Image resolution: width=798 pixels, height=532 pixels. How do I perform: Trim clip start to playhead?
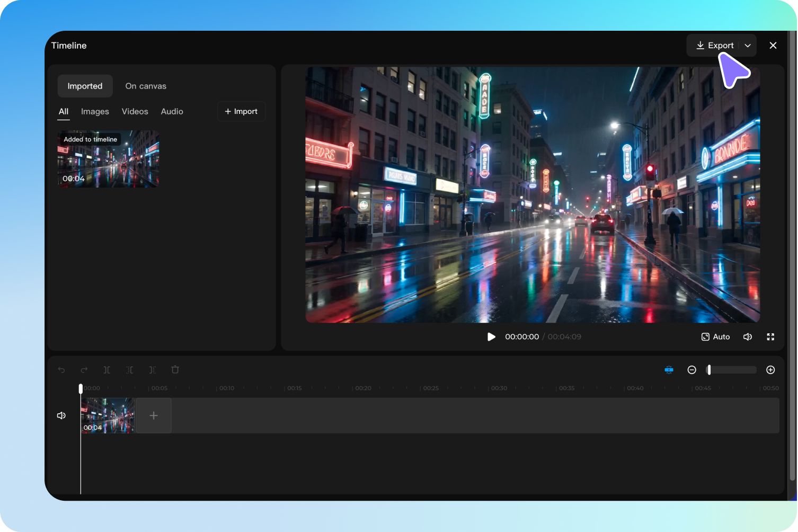(x=130, y=370)
